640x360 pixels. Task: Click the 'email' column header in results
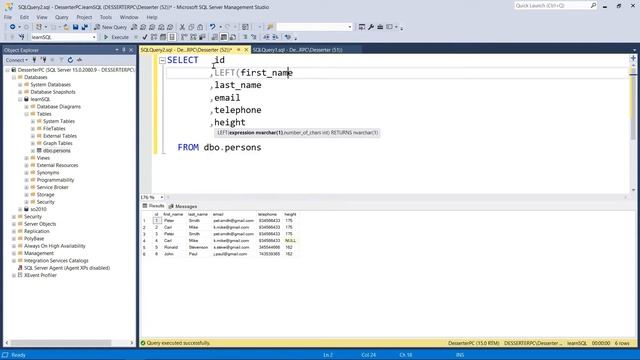(x=218, y=214)
